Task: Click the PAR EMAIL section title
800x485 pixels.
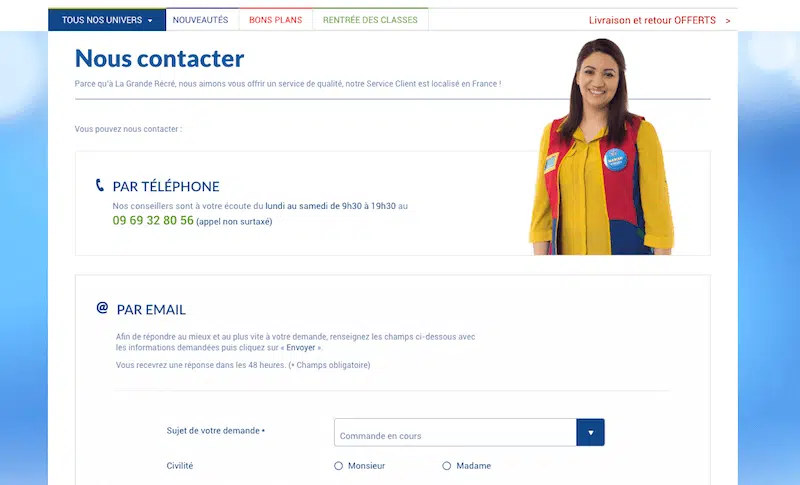Action: point(151,310)
